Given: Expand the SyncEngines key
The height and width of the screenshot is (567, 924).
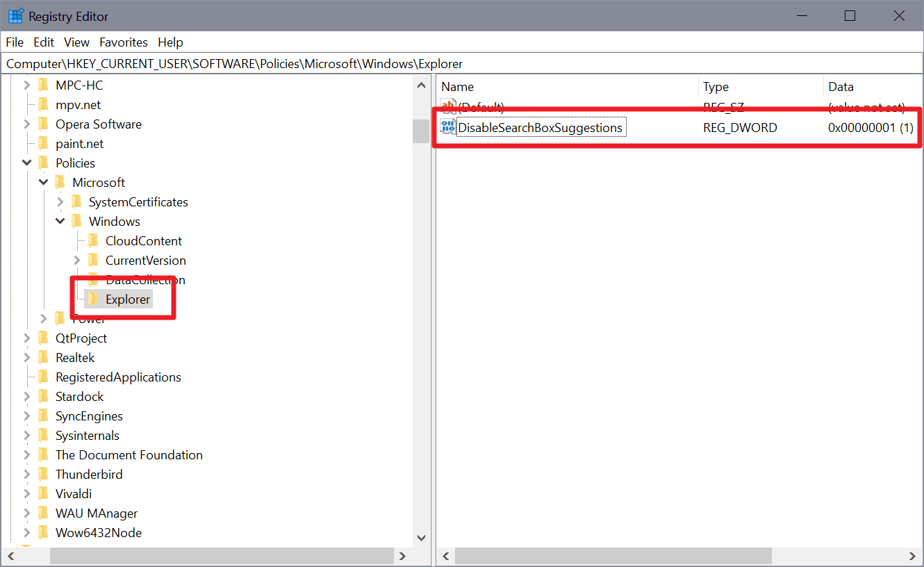Looking at the screenshot, I should (x=27, y=416).
